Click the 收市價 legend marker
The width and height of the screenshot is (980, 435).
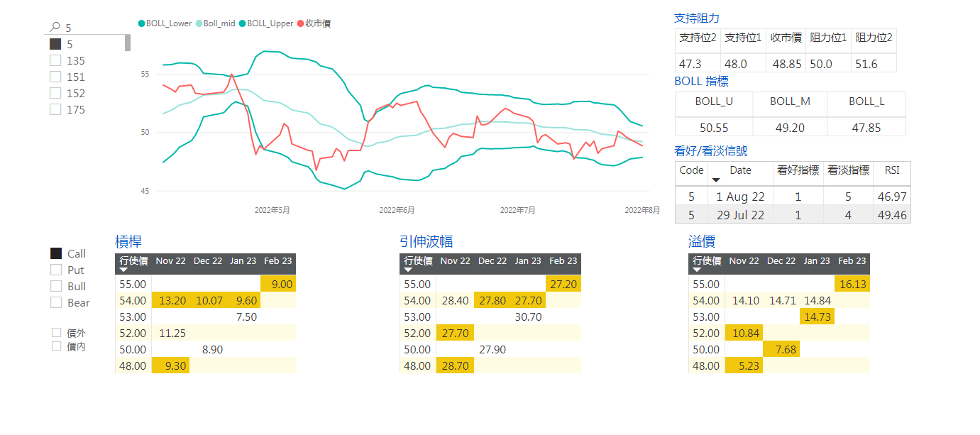pyautogui.click(x=301, y=23)
